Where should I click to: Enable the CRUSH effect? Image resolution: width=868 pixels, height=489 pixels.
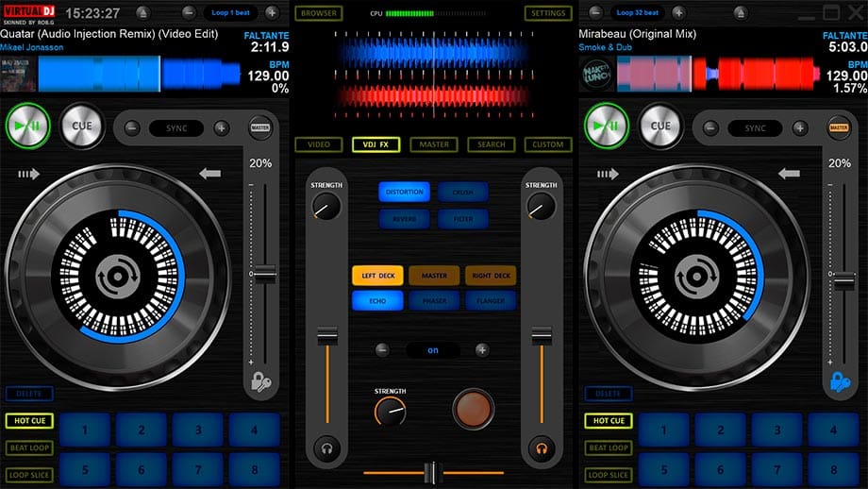(x=463, y=192)
